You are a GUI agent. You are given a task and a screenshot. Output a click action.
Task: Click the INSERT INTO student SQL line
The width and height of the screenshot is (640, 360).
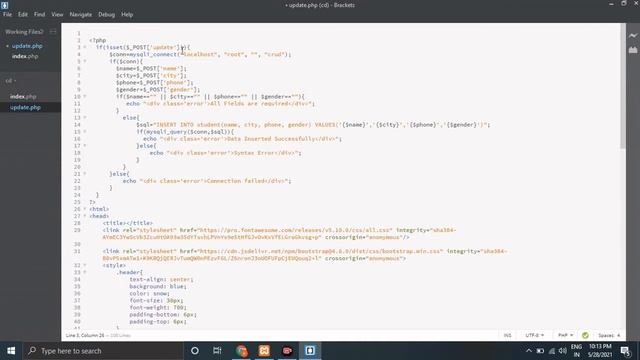pyautogui.click(x=313, y=125)
